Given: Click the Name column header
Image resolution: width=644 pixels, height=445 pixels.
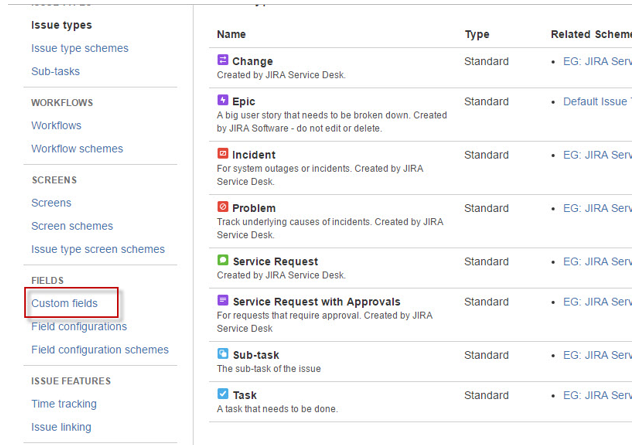Looking at the screenshot, I should [231, 34].
